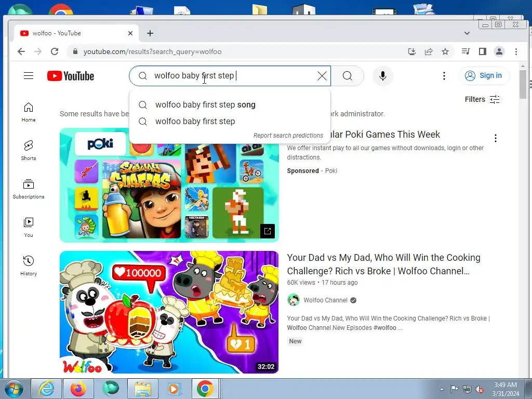Screen dimensions: 532x399
Task: Click the Chrome address bar URL
Action: pos(152,51)
